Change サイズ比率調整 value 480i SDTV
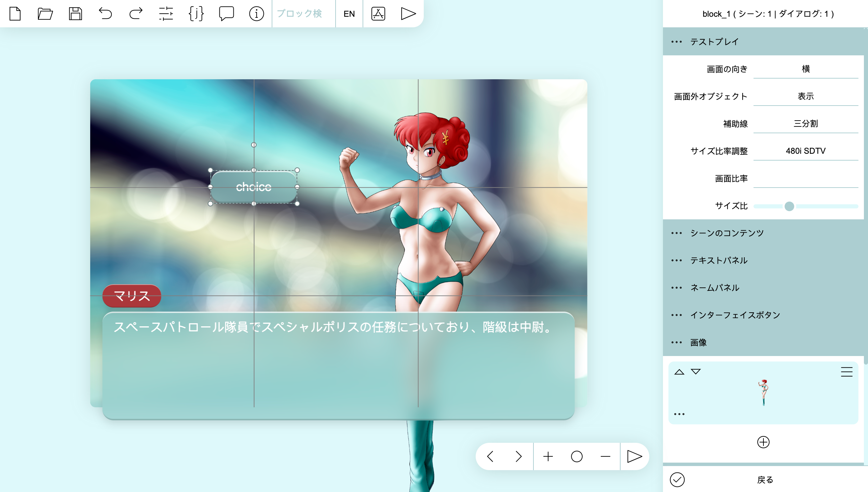Screen dimensions: 868x492 (806, 151)
